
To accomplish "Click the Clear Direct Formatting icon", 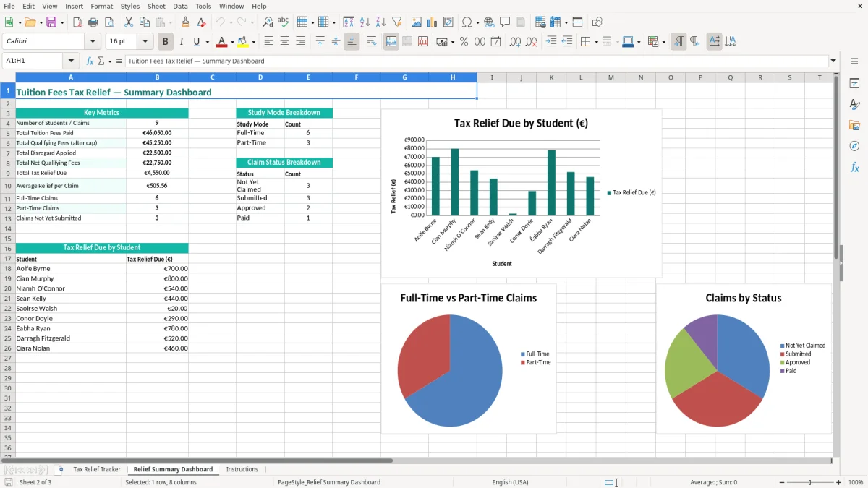I will coord(202,22).
